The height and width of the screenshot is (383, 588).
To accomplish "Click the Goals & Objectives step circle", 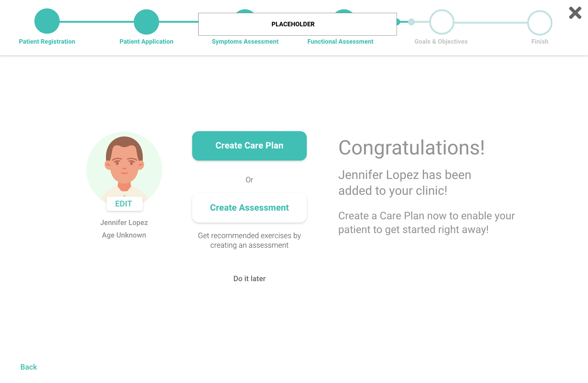I will point(441,22).
